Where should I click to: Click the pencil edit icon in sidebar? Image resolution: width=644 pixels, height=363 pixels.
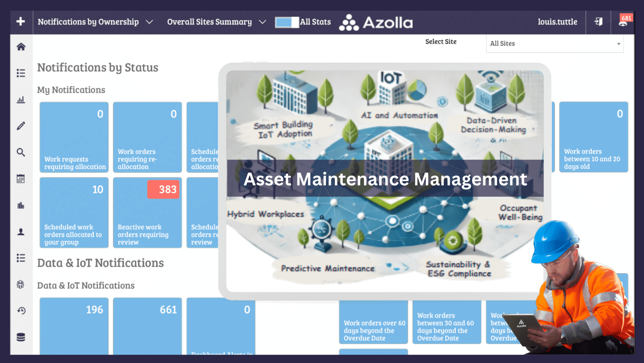pos(21,125)
